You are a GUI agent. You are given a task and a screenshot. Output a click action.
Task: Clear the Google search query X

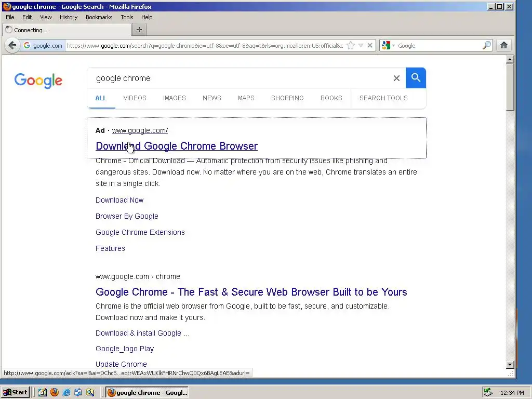396,78
